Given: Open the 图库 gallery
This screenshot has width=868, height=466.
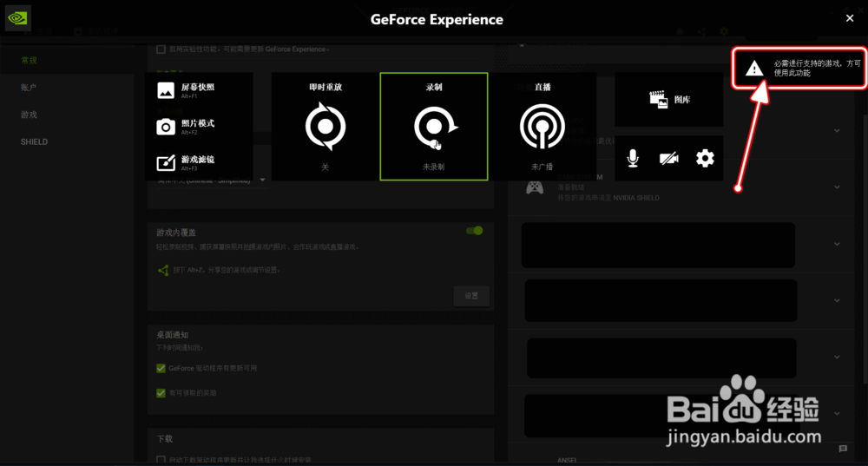Looking at the screenshot, I should click(668, 100).
